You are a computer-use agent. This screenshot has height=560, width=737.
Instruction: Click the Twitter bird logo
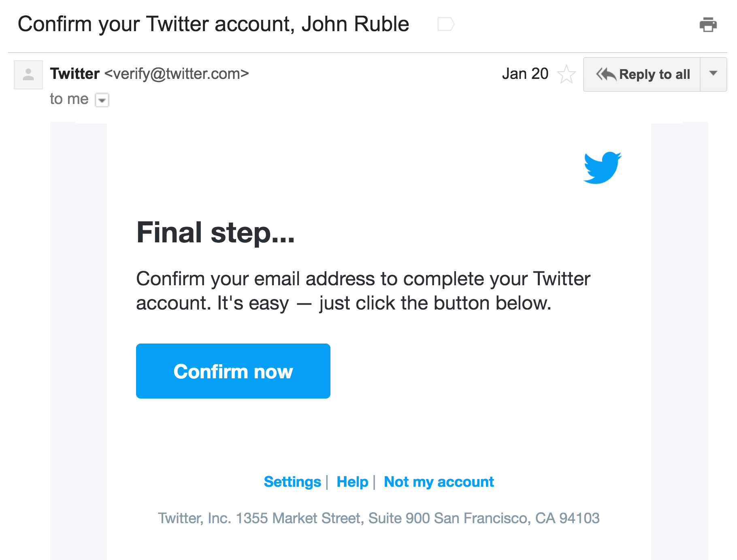[x=602, y=168]
